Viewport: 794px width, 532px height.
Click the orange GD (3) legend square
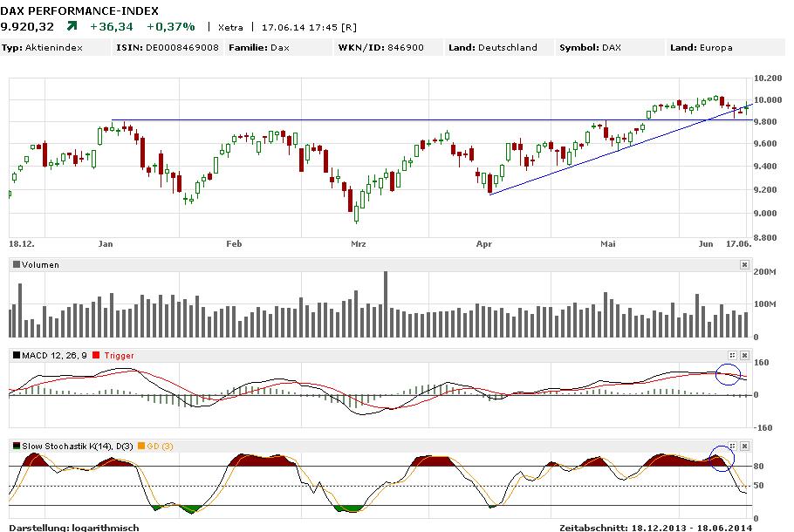141,446
